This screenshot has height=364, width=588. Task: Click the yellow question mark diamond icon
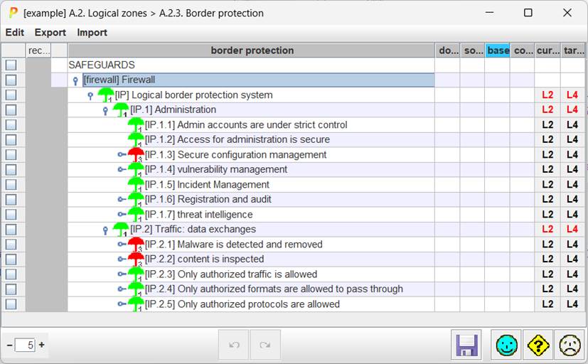pos(538,345)
